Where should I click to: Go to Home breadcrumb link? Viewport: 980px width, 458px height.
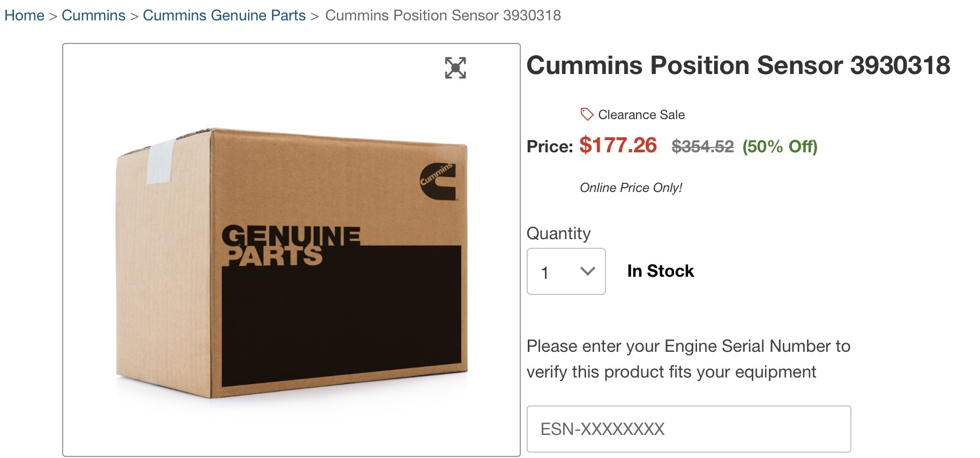pos(24,16)
